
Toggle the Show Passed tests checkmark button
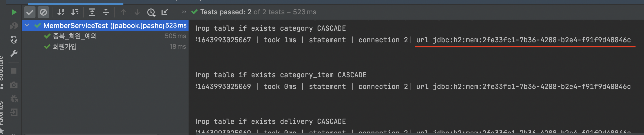click(30, 12)
